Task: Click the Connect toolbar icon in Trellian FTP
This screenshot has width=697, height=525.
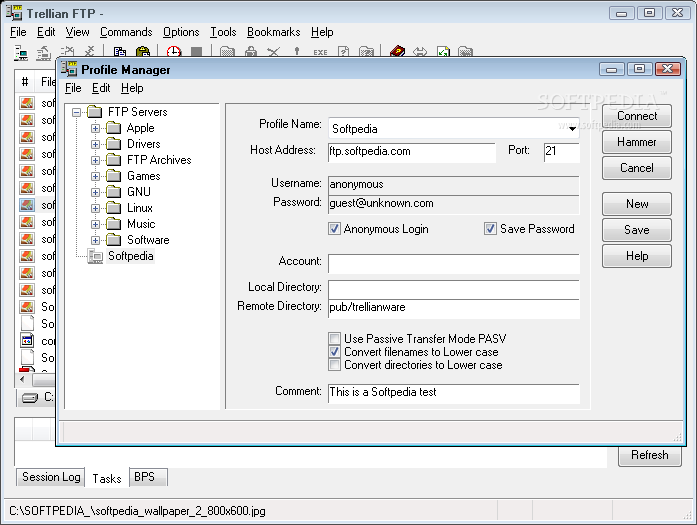Action: (20, 52)
